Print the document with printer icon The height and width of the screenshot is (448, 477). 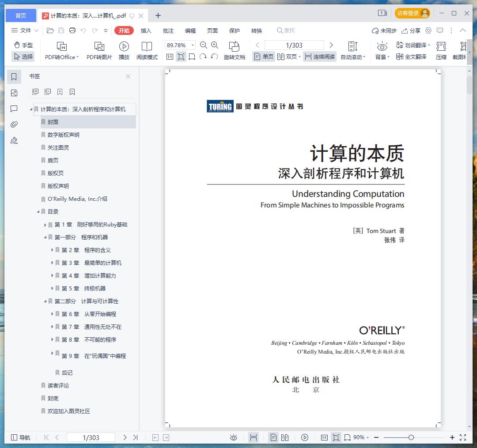(72, 30)
